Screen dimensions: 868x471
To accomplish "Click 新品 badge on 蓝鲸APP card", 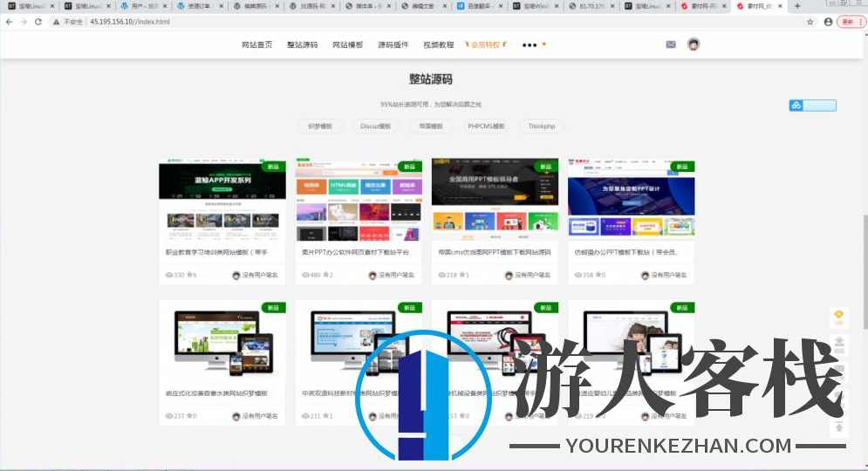I will click(273, 167).
